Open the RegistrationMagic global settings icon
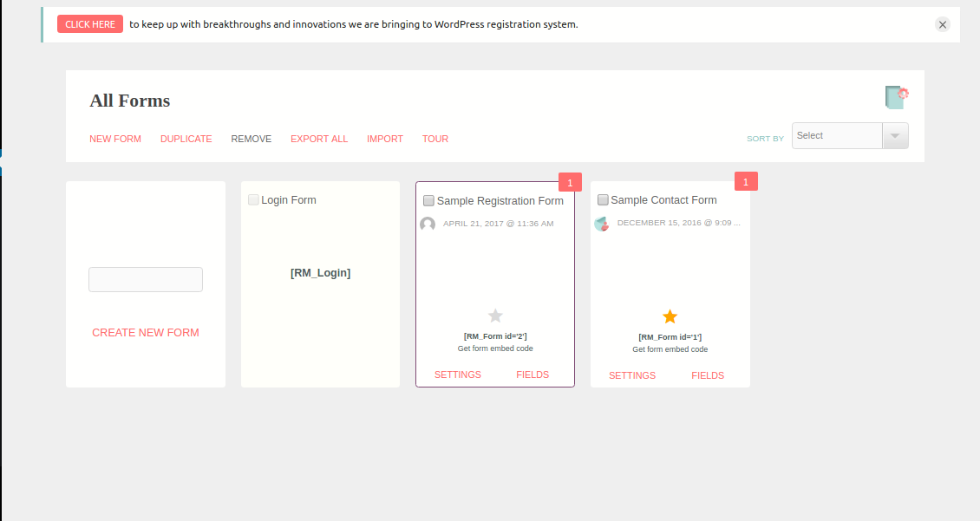Screen dimensions: 980x521 897,96
